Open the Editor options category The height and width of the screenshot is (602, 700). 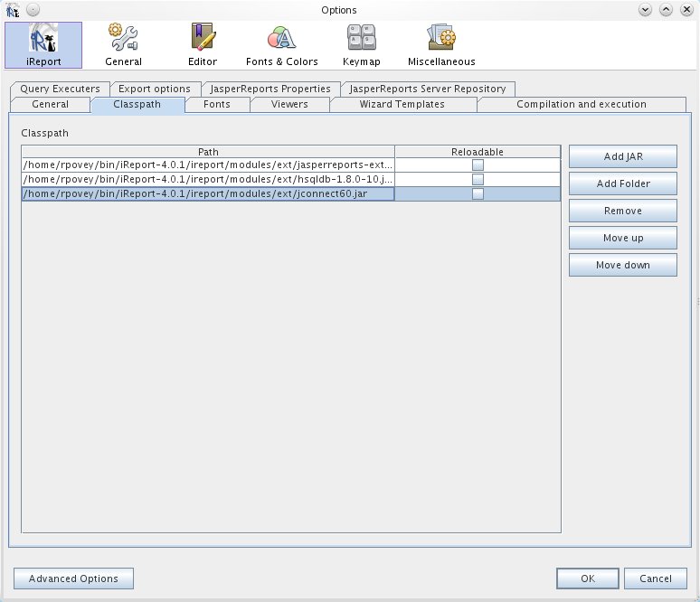pyautogui.click(x=203, y=45)
